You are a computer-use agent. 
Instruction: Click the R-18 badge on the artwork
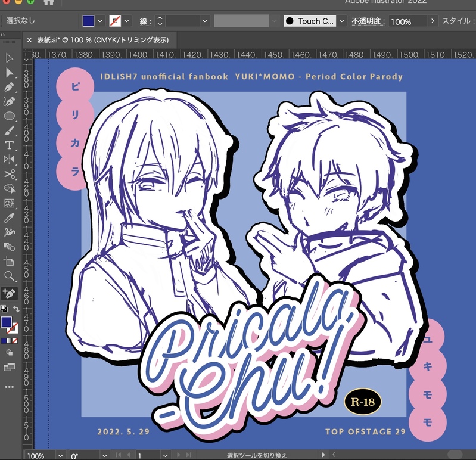point(362,402)
